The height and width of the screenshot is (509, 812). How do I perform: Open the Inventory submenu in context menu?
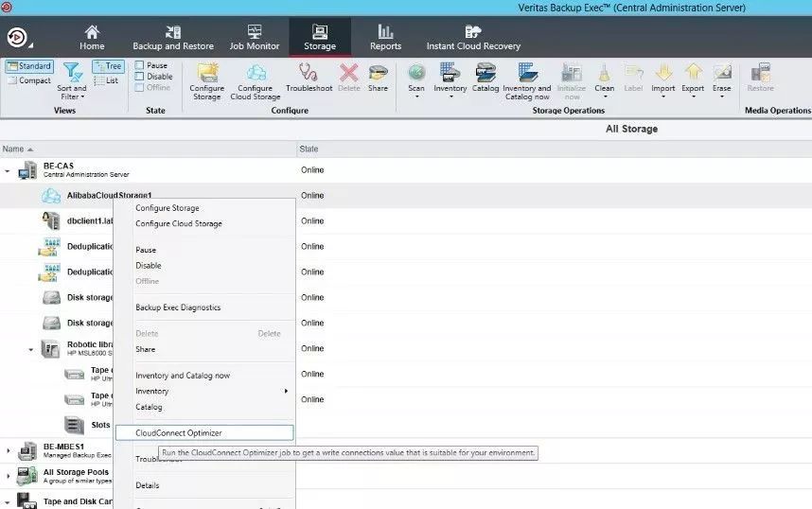click(x=204, y=392)
